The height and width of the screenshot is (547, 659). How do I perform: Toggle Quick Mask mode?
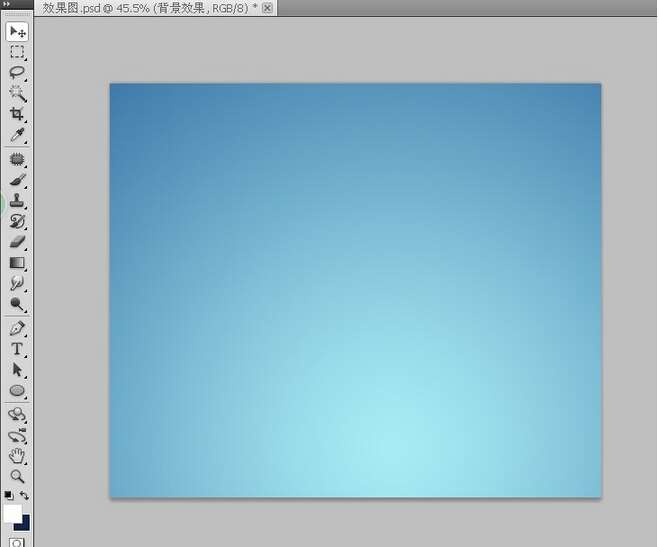[x=17, y=542]
